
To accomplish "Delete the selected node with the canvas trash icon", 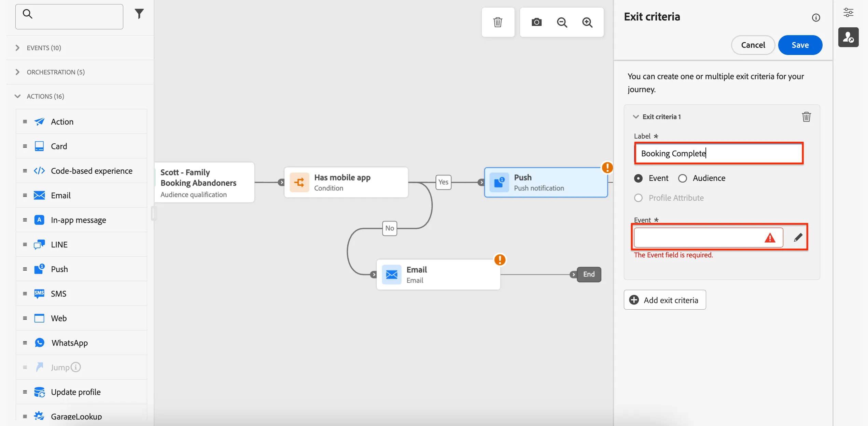I will pos(498,22).
